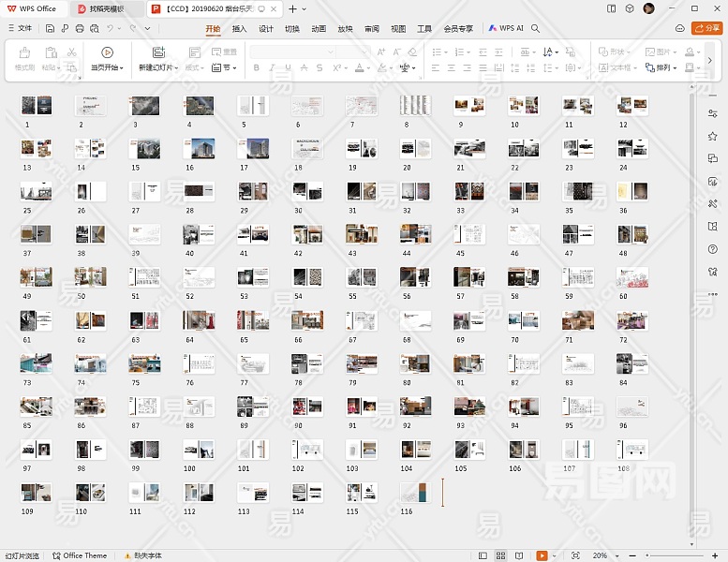Image resolution: width=728 pixels, height=562 pixels.
Task: Expand the 排列 arrange dropdown
Action: tap(665, 67)
